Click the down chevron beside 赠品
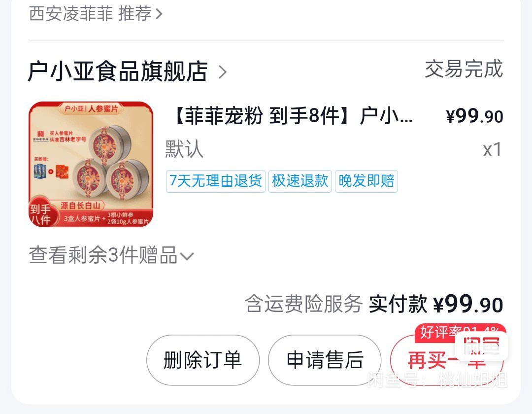The image size is (532, 414). point(187,256)
